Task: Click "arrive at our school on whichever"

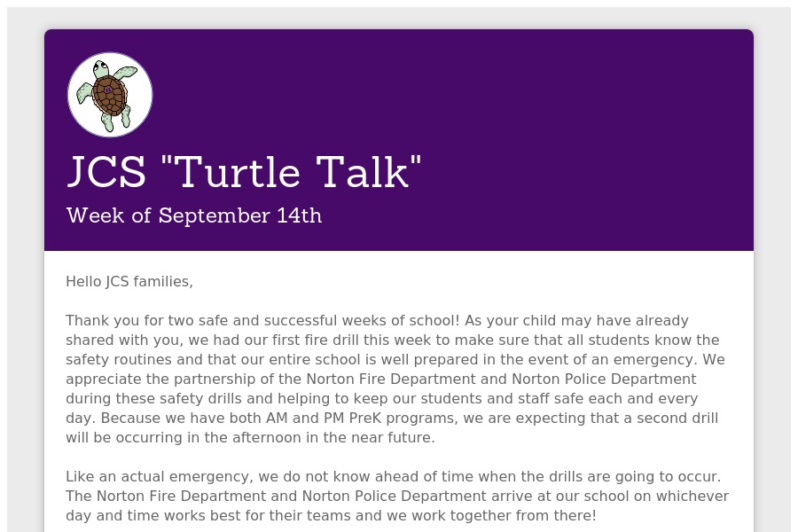Action: click(x=610, y=497)
